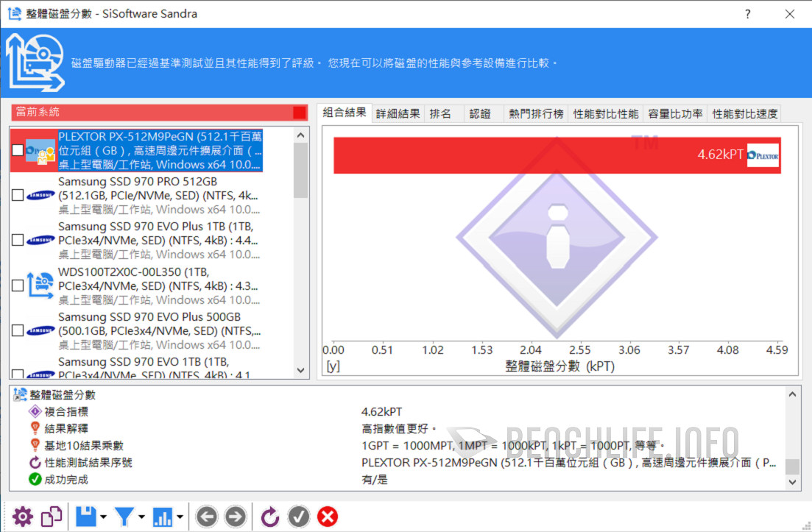Open the 性能對比速度 tab

coord(745,113)
